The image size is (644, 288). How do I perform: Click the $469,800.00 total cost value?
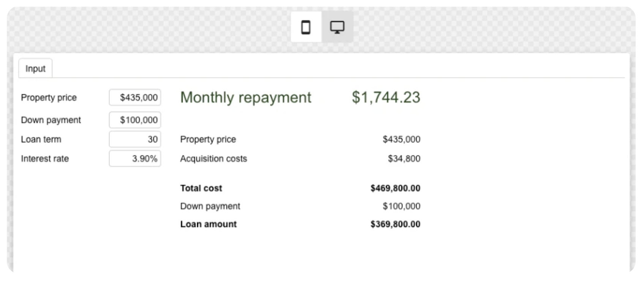(395, 188)
